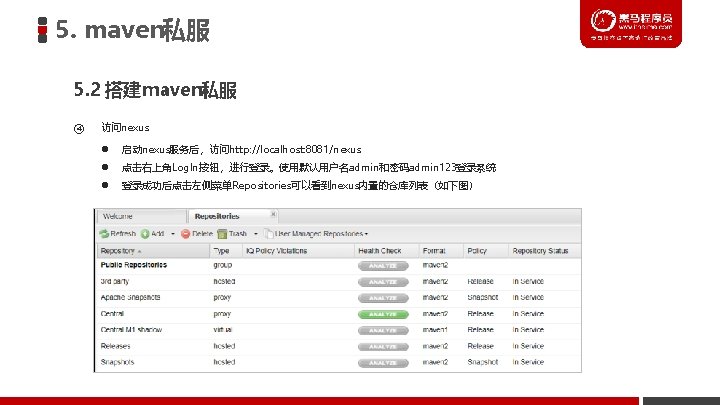Viewport: 720px width, 405px height.
Task: Open the Trash dropdown arrow
Action: (256, 234)
